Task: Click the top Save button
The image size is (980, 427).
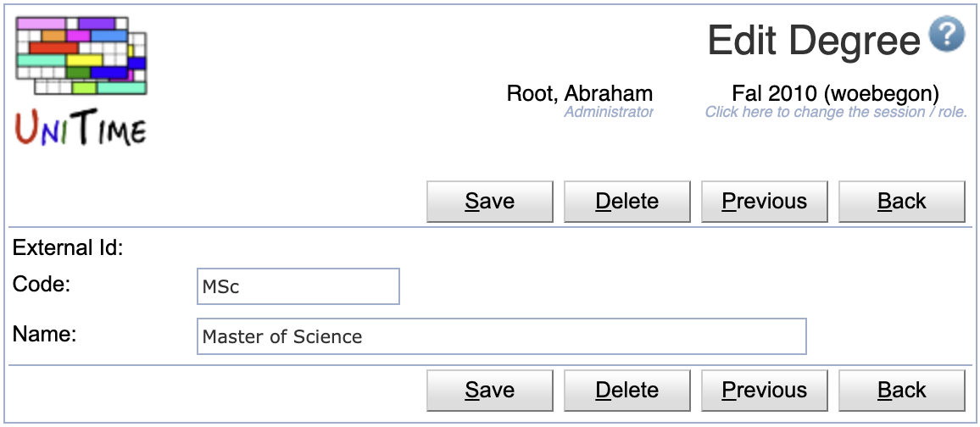Action: pyautogui.click(x=489, y=202)
